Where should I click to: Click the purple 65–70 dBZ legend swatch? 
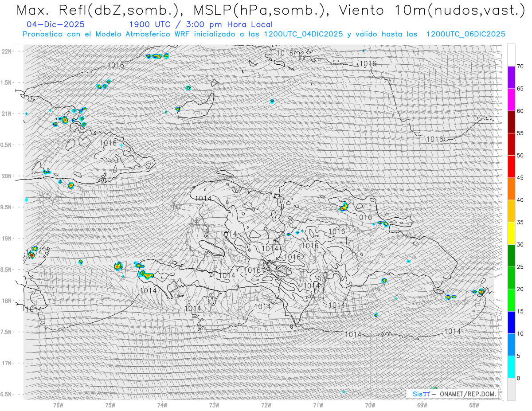pos(511,78)
